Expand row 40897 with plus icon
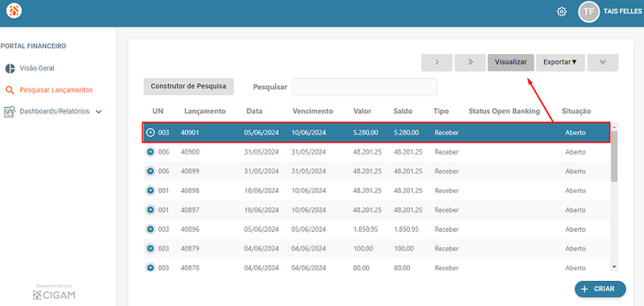 click(x=150, y=210)
